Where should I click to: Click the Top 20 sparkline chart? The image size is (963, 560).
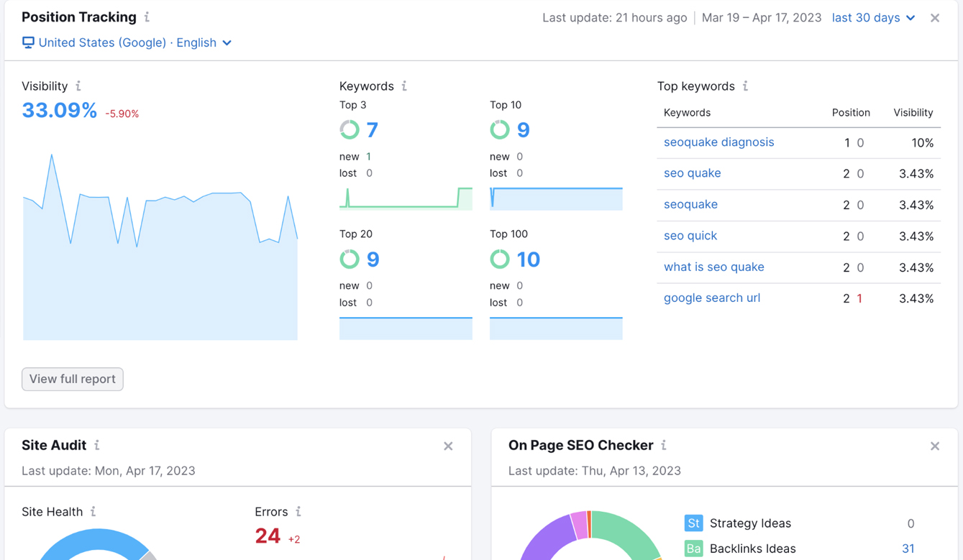pos(406,328)
